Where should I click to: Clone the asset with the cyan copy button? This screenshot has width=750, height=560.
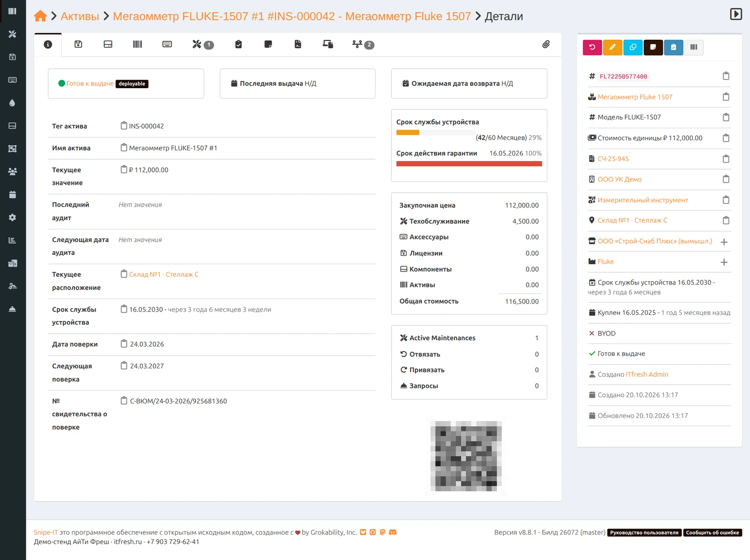pyautogui.click(x=633, y=47)
